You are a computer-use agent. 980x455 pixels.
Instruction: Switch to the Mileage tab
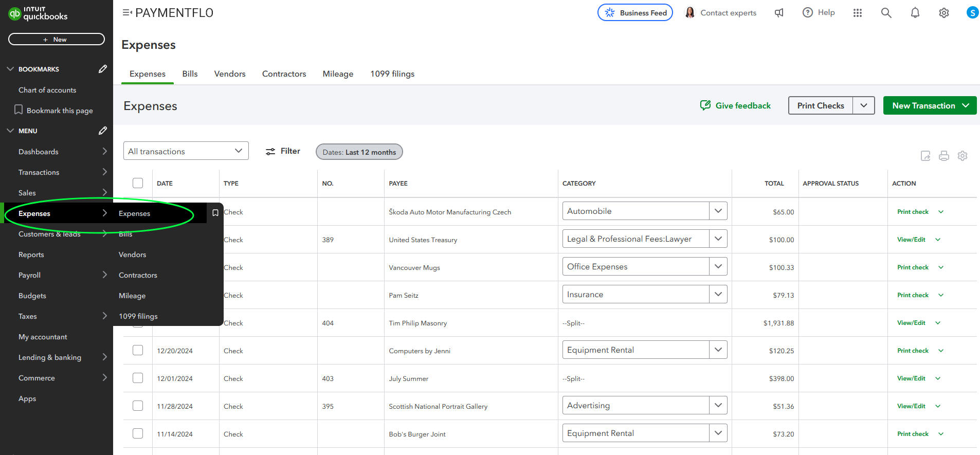pyautogui.click(x=338, y=74)
